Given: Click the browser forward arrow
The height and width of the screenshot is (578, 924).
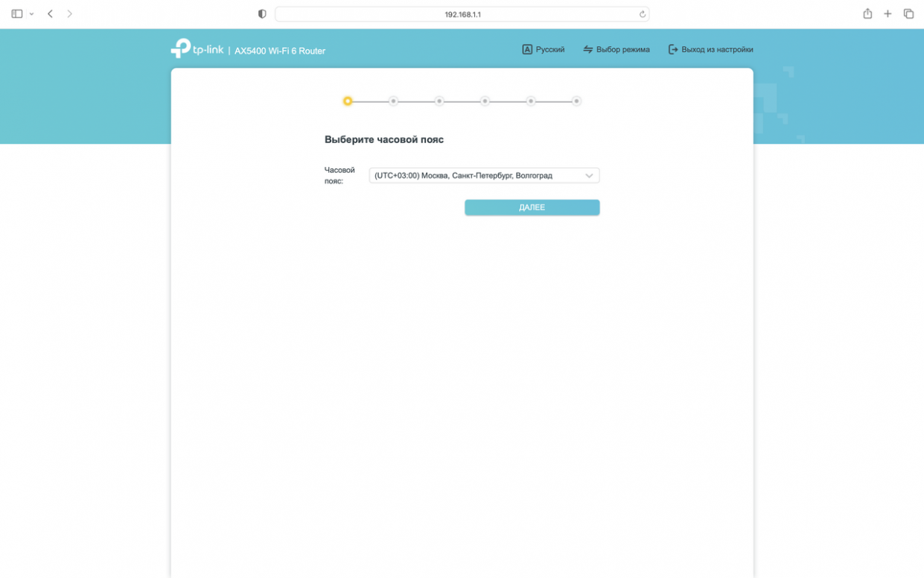Looking at the screenshot, I should (x=70, y=14).
